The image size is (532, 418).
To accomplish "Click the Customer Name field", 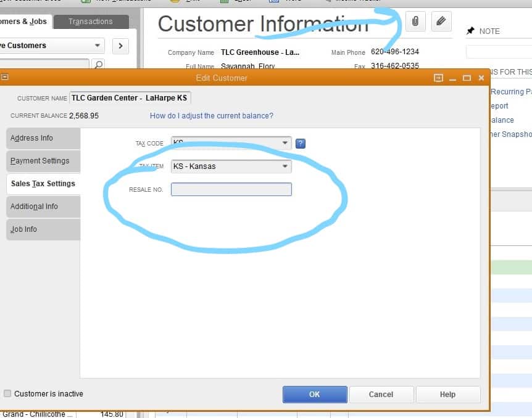I will 130,97.
